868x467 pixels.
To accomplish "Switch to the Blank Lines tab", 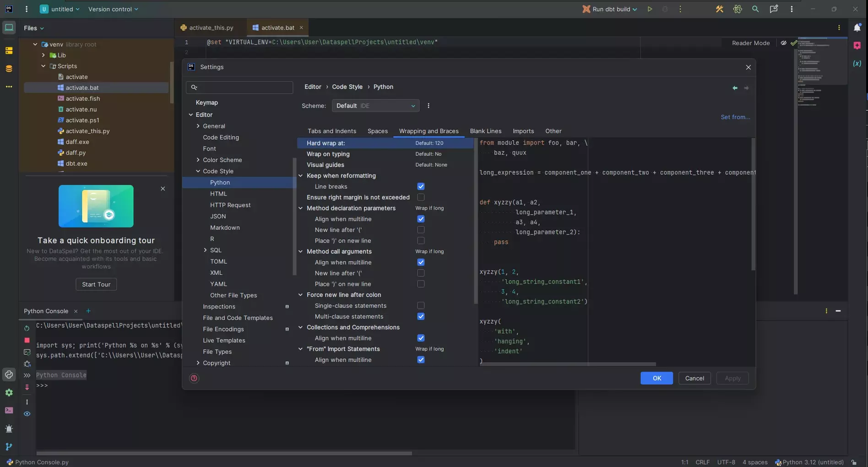I will pos(485,131).
